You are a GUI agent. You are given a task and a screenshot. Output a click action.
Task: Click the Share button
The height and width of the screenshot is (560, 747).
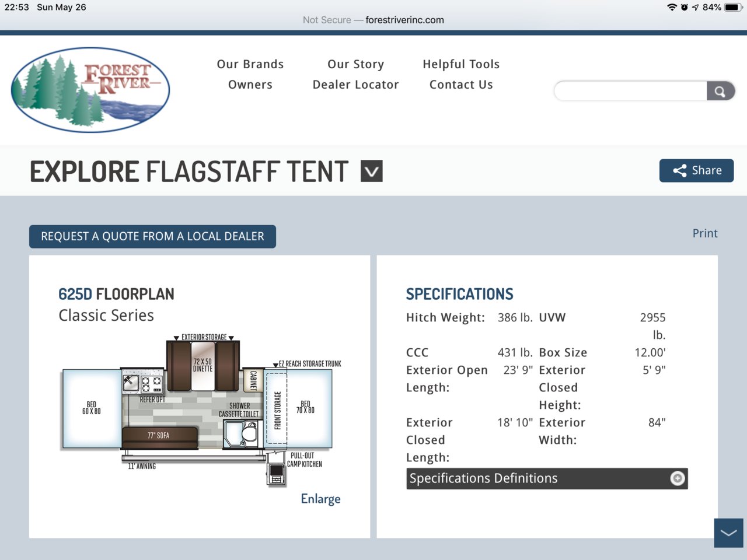696,170
